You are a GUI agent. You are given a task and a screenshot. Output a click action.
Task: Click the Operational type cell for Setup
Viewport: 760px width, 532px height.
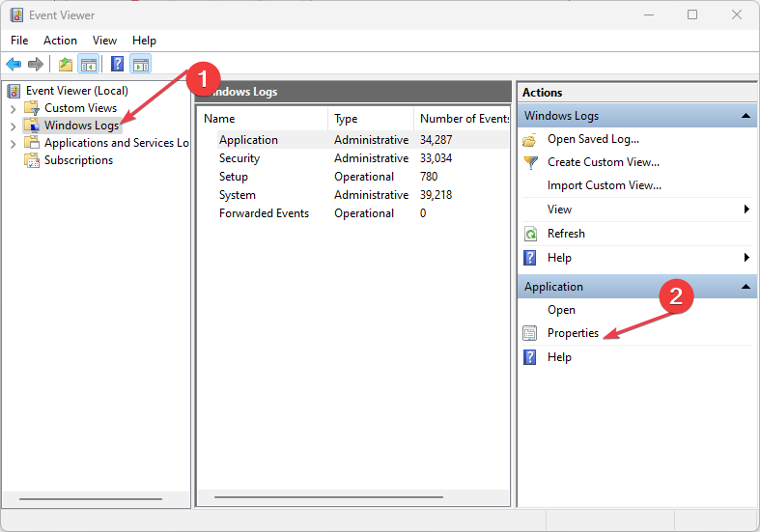point(364,177)
